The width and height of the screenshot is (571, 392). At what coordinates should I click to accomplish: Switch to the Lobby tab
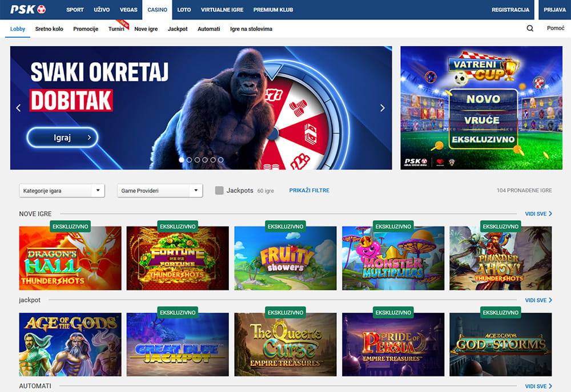[x=18, y=29]
